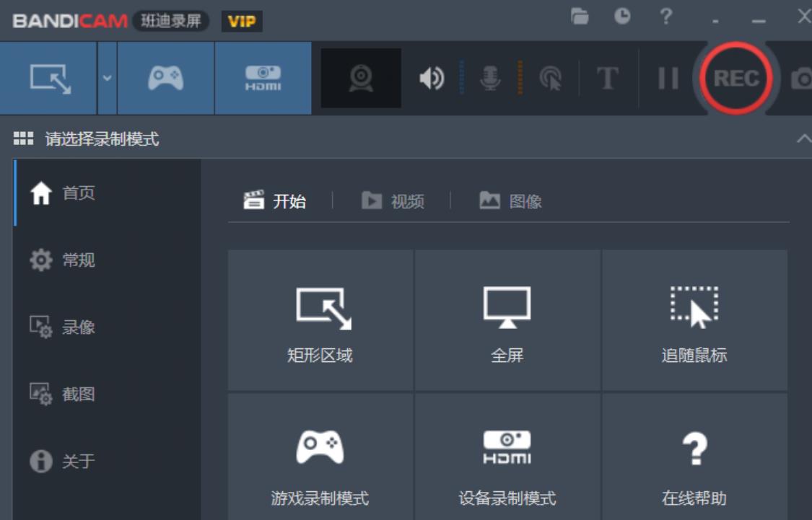Switch to the 图像 tab
Screen dimensions: 812x520
[x=511, y=201]
